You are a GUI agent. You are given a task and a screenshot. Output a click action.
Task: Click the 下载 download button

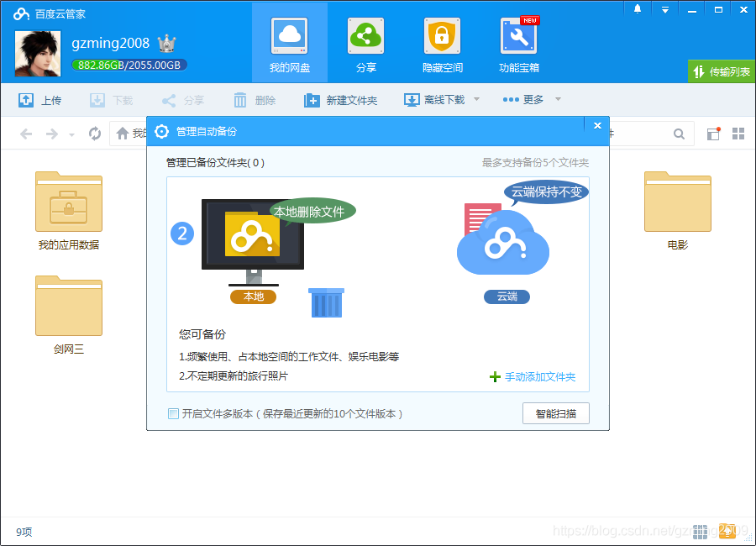112,100
